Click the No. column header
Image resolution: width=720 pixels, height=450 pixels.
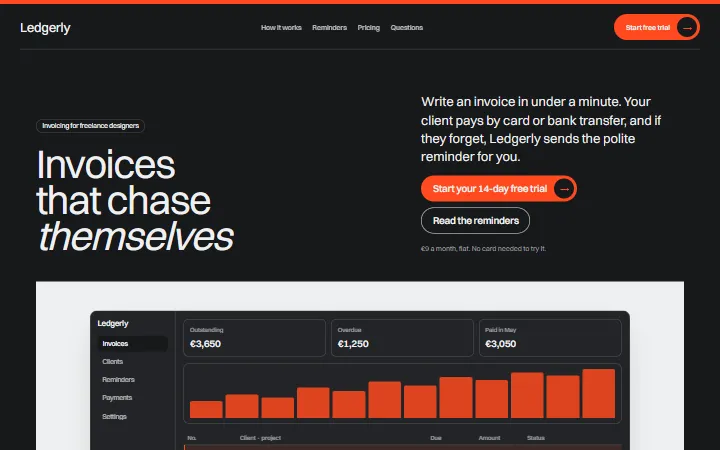click(x=192, y=438)
